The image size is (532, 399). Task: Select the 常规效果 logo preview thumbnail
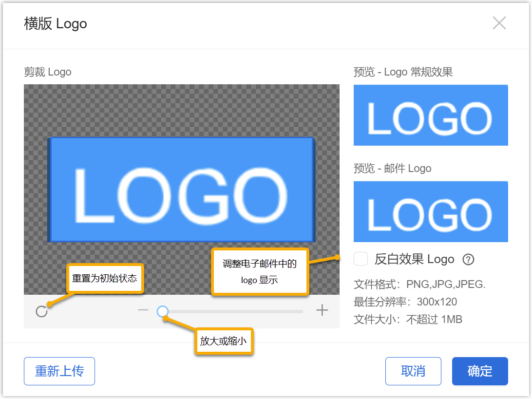point(431,115)
